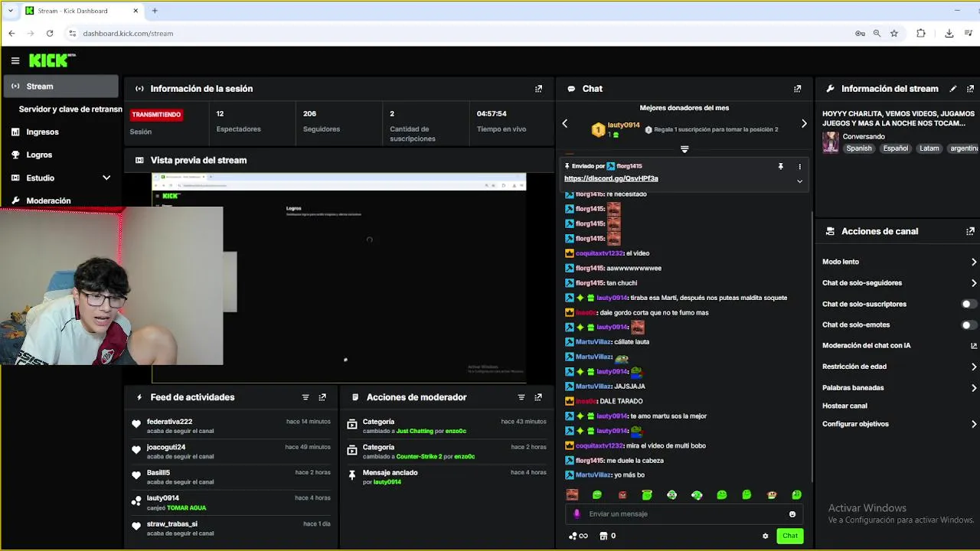Pop out the Feed de actividades panel
The width and height of the screenshot is (980, 551).
[322, 397]
